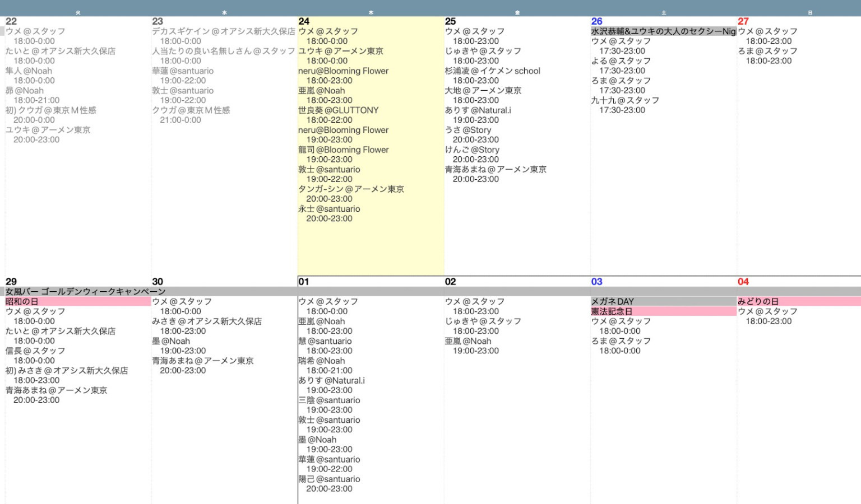
Task: Open 亜嵐@Noah 19:00 entry on the 02nd
Action: [468, 341]
